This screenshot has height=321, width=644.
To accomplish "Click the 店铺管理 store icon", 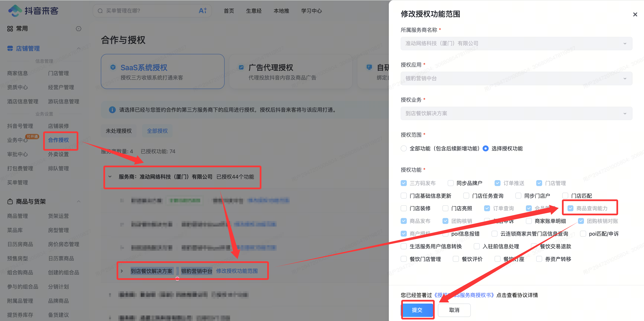I will 10,49.
